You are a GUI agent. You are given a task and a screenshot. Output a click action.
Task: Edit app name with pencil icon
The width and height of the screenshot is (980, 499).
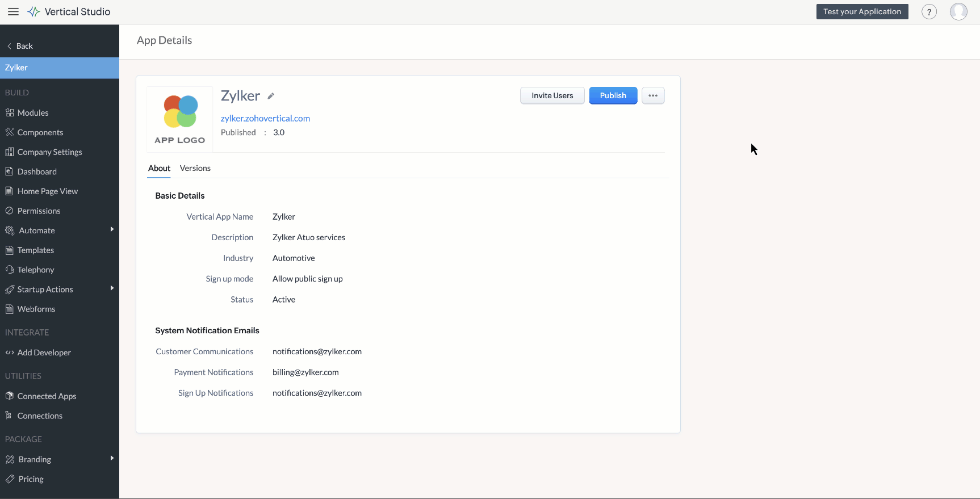tap(271, 96)
